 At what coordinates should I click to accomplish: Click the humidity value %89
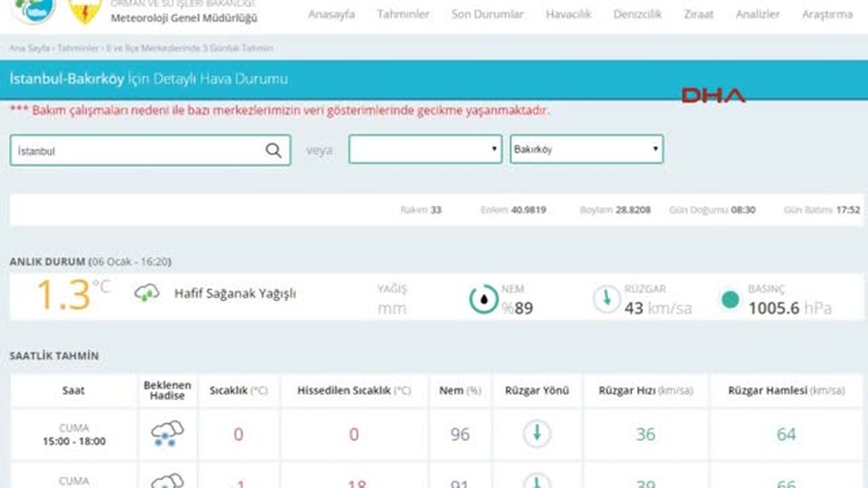click(517, 309)
